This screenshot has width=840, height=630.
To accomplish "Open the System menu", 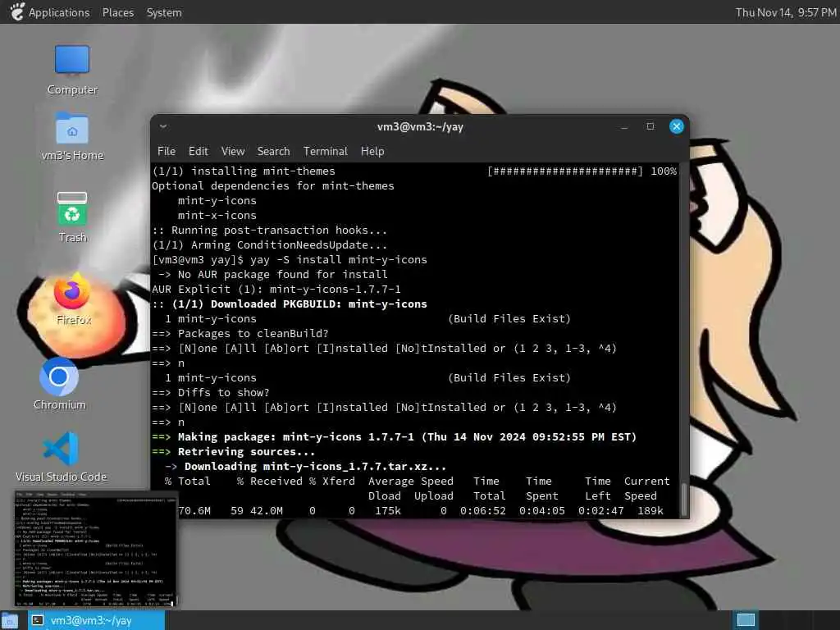I will 164,12.
